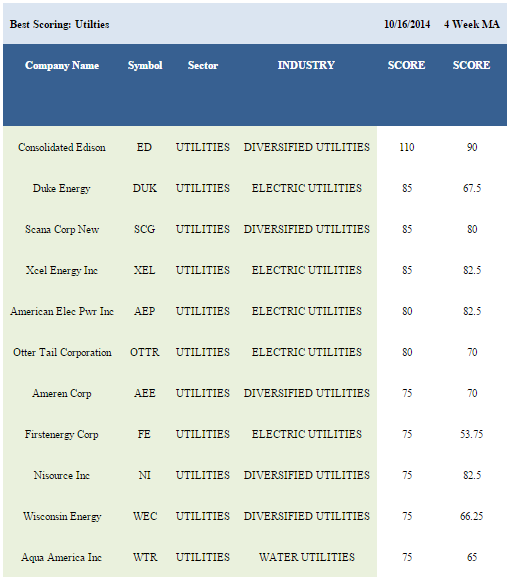Click the Sector column header
The image size is (511, 582).
(203, 65)
